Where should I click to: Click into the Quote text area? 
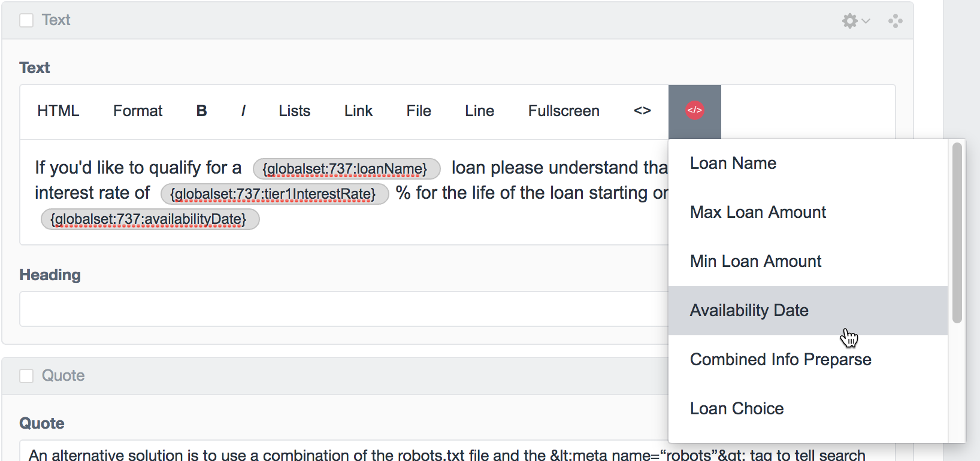tap(458, 451)
